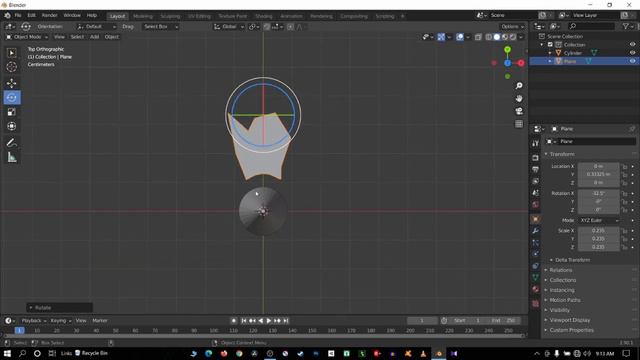Open the Render properties tab
The height and width of the screenshot is (360, 640).
pyautogui.click(x=536, y=158)
